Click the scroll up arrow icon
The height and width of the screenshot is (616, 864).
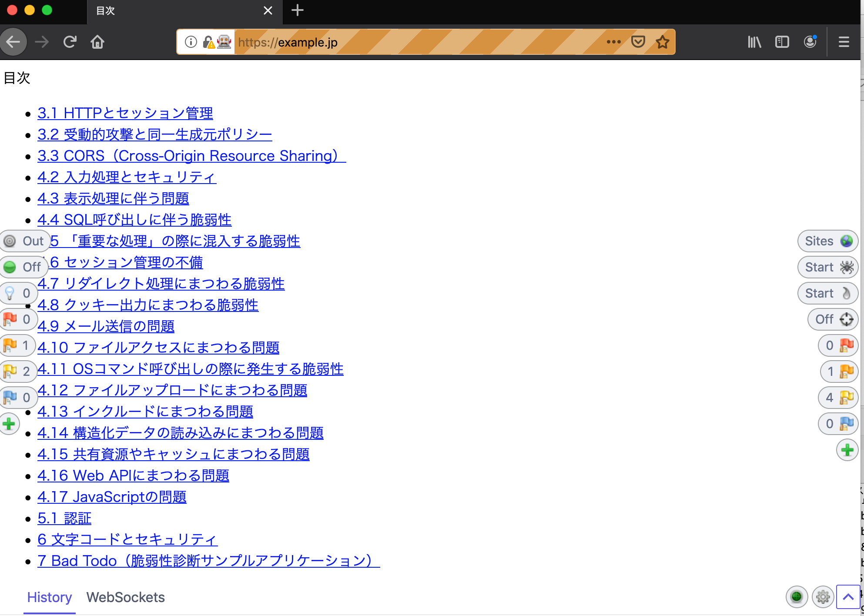tap(847, 597)
